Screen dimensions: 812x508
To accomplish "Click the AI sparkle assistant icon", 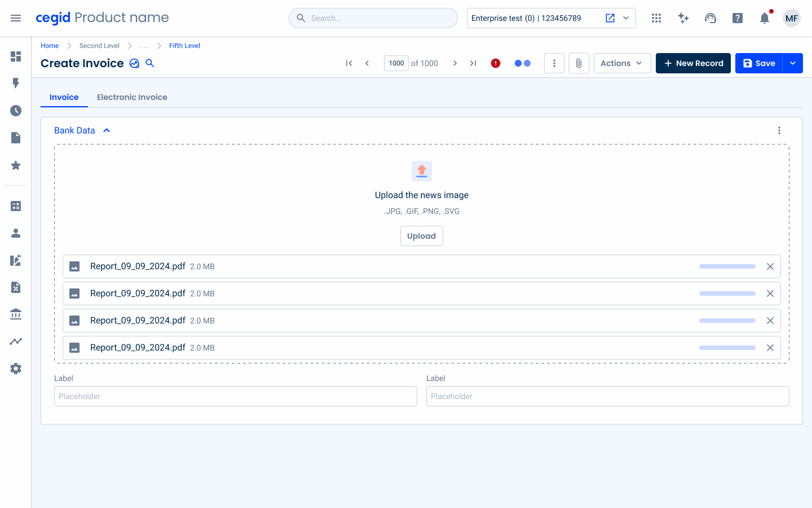I will (x=683, y=18).
